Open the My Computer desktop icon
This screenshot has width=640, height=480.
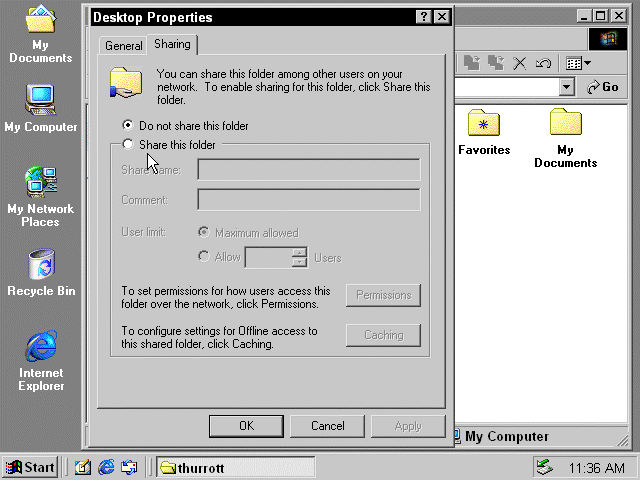(x=41, y=104)
